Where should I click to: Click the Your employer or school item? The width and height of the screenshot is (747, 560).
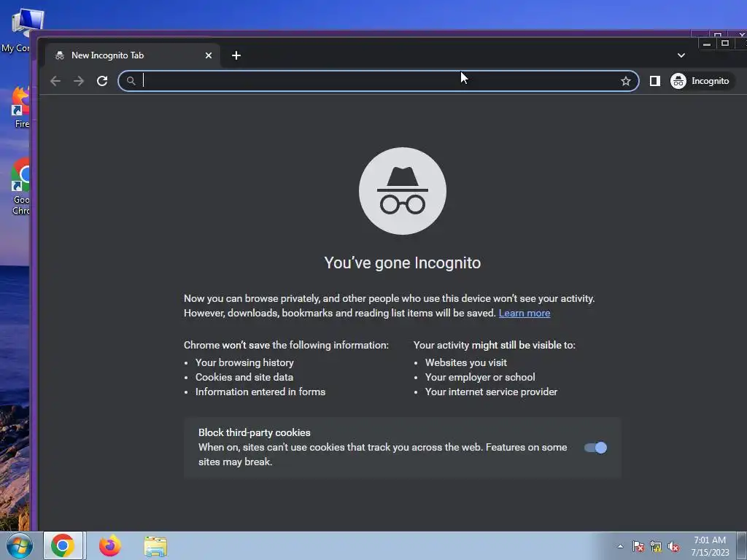(x=480, y=377)
